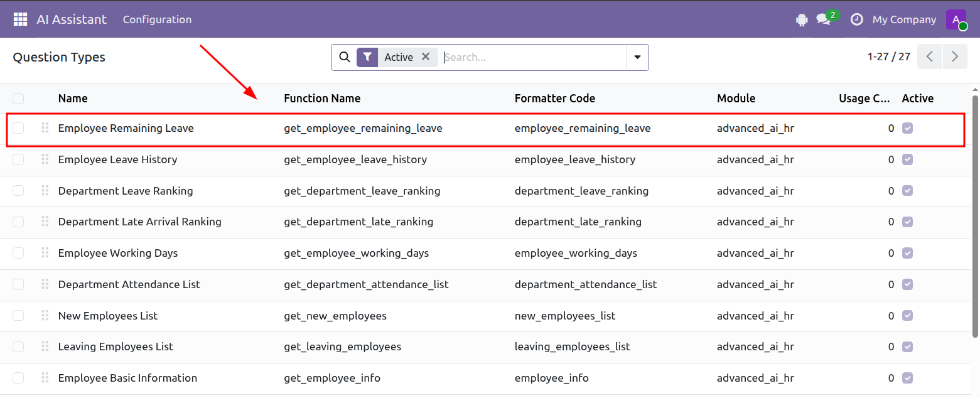This screenshot has width=980, height=398.
Task: Open the Department Late Arrival Ranking record
Action: click(139, 222)
